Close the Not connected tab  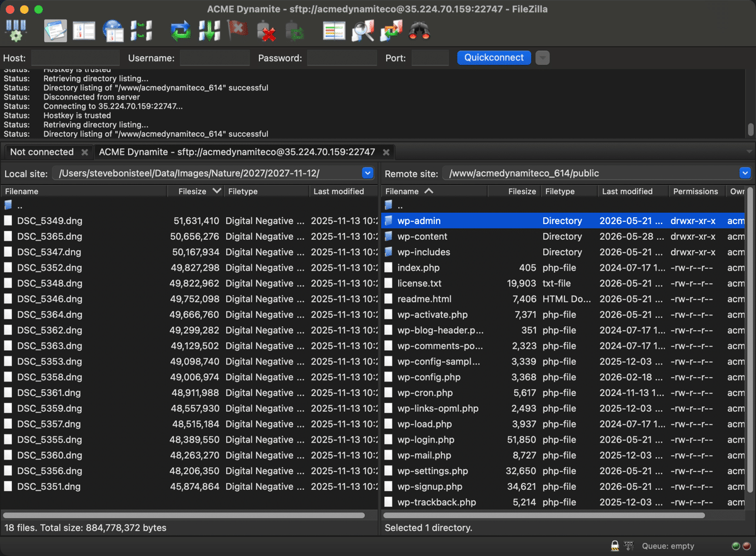pos(84,152)
